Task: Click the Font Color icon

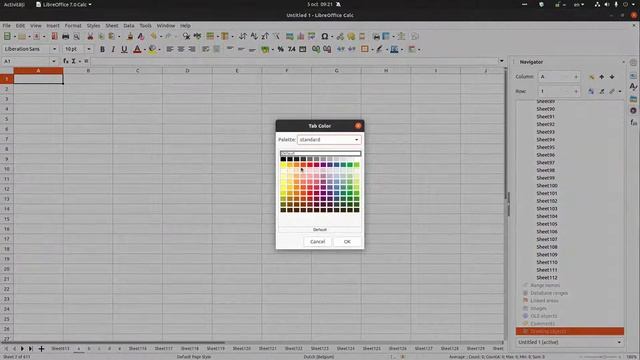Action: pyautogui.click(x=137, y=49)
